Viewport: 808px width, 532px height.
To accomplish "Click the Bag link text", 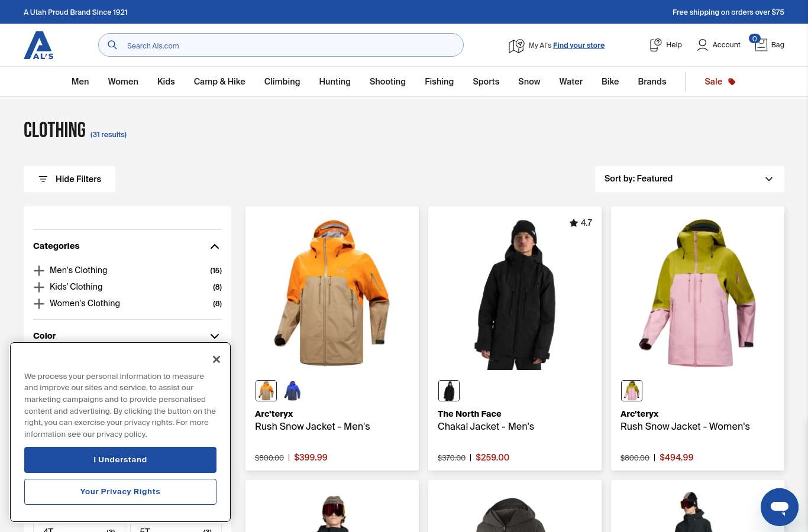I will tap(778, 45).
